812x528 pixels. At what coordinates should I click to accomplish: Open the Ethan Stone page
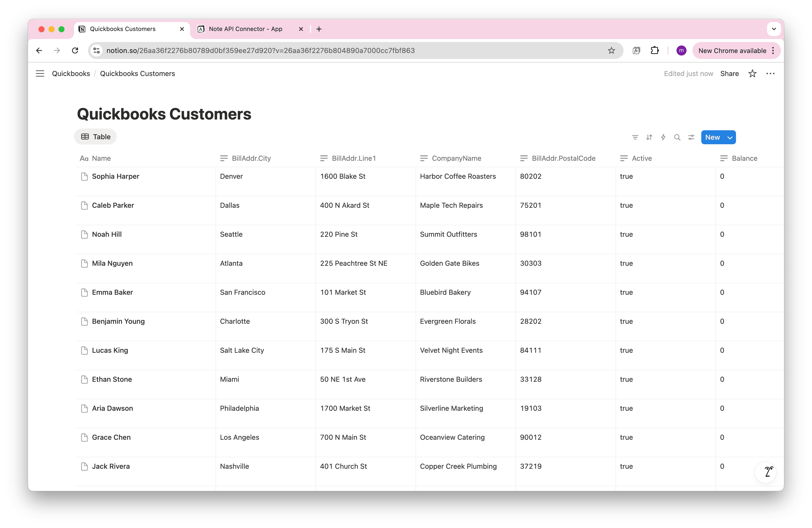click(112, 379)
